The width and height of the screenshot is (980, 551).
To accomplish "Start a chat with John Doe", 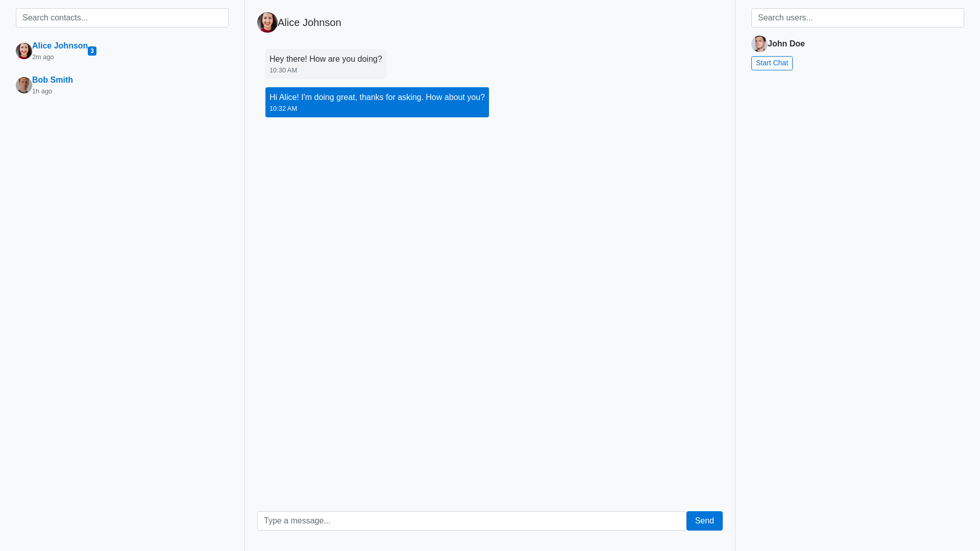I will 772,63.
